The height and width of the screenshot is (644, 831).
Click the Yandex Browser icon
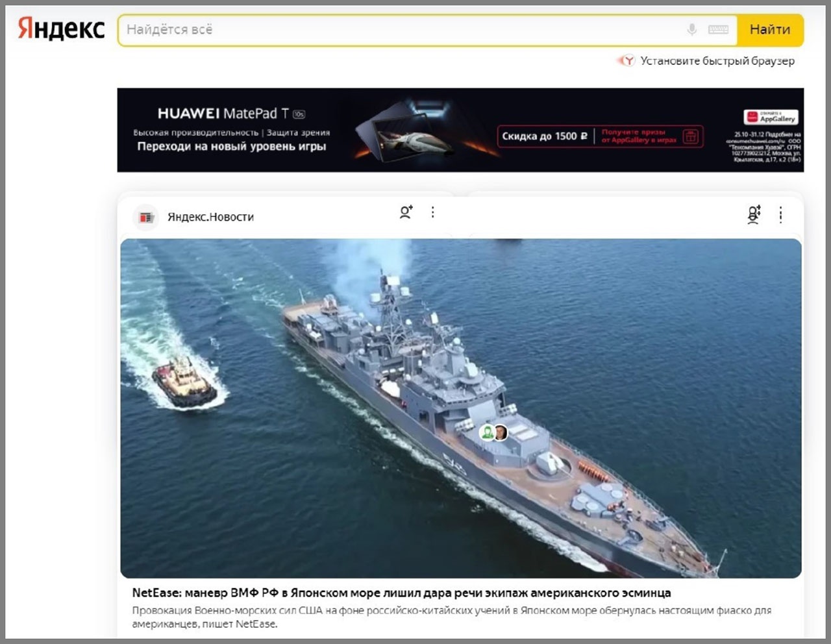(626, 60)
